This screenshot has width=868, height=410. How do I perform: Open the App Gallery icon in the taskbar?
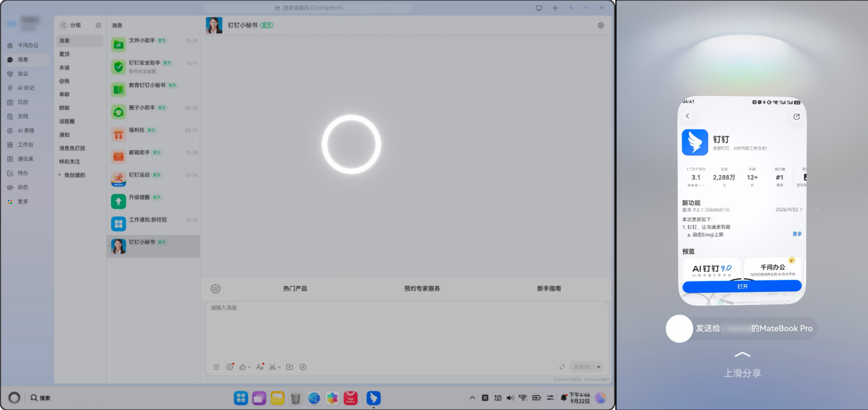point(351,398)
